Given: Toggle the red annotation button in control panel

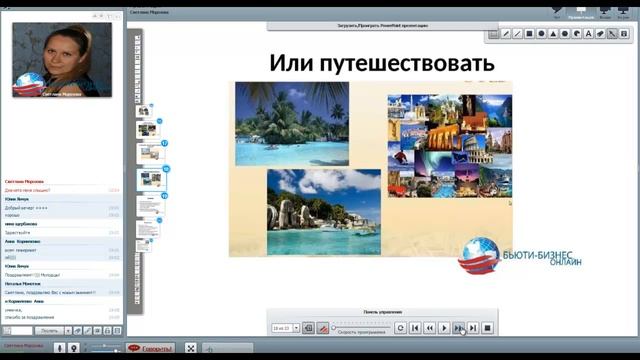Looking at the screenshot, I should [323, 328].
